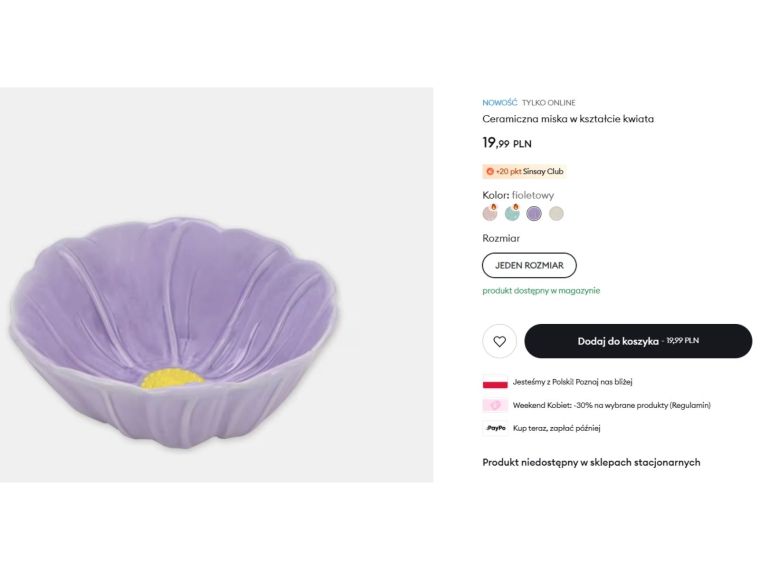Click the Poland flag icon
The height and width of the screenshot is (570, 760).
tap(495, 382)
